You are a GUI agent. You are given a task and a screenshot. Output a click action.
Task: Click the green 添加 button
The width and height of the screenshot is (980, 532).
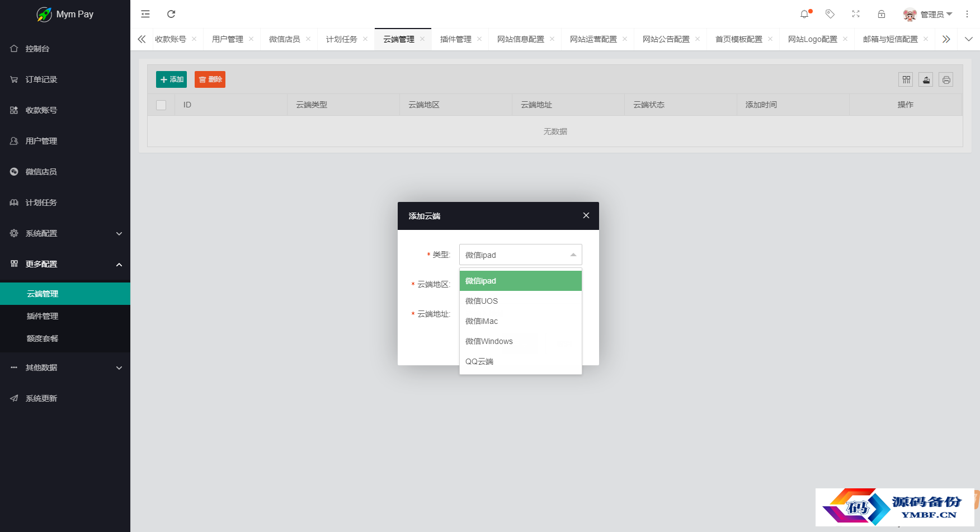(x=172, y=79)
